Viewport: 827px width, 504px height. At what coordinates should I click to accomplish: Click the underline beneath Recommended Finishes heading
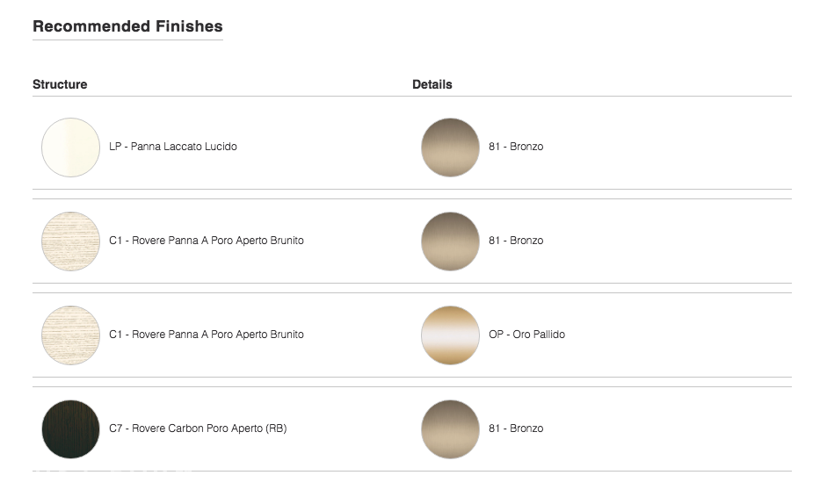127,40
